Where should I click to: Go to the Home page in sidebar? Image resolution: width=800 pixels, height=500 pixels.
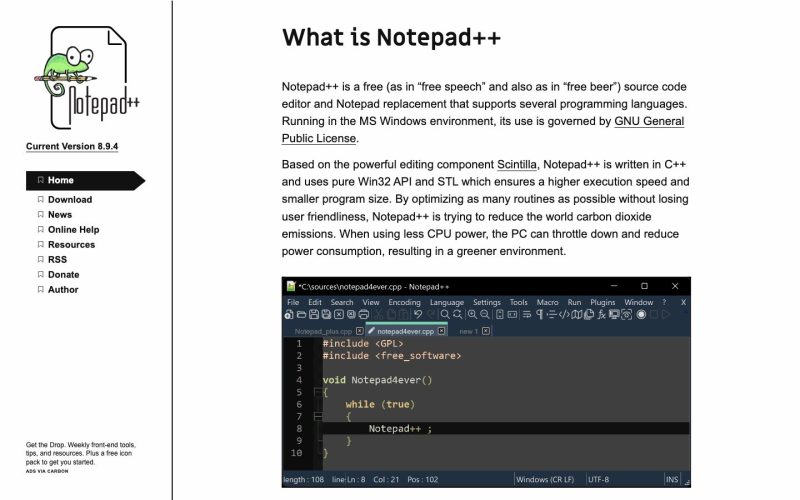coord(85,180)
